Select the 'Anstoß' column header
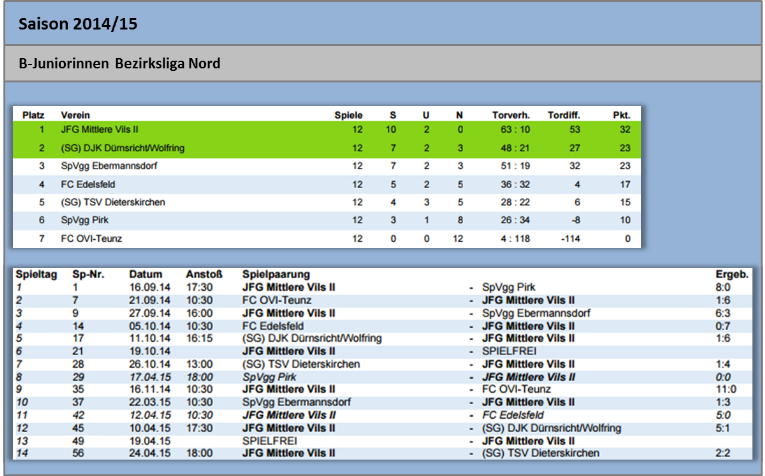This screenshot has height=476, width=765. point(204,274)
